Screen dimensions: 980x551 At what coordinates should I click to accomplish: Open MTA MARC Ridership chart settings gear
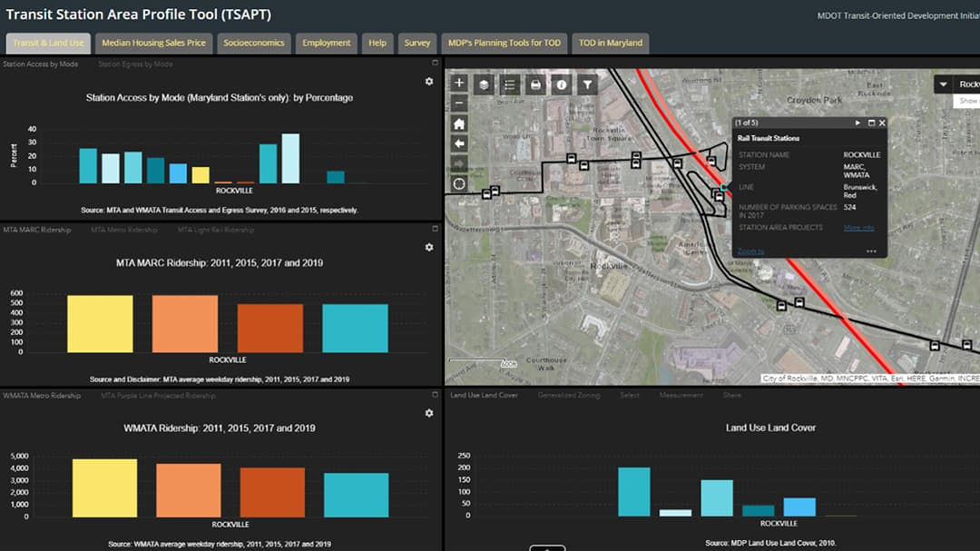tap(428, 246)
